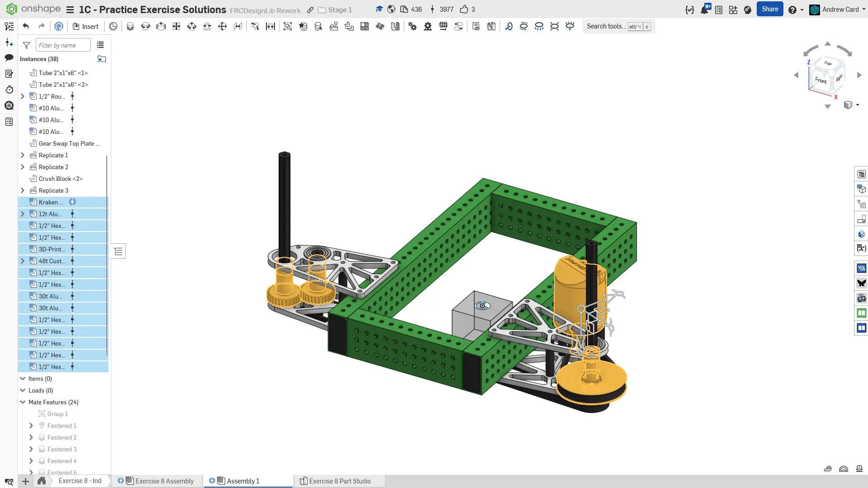Toggle the instance list panel collapse button
Screen dimensions: 868x488
point(119,251)
